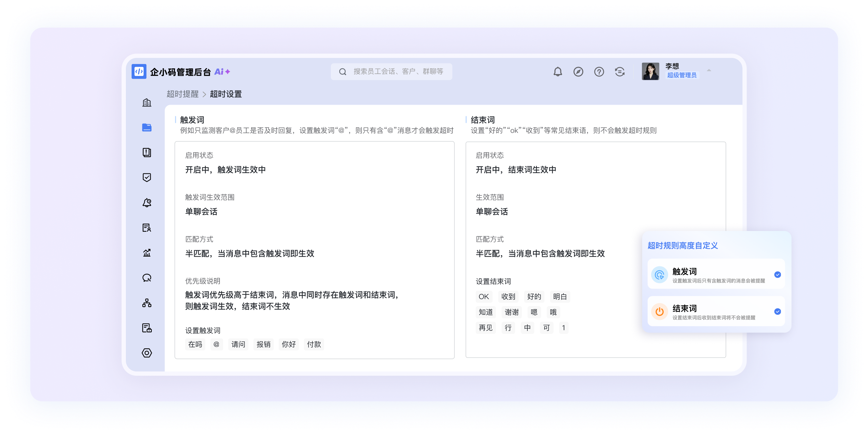
Task: Open the compass navigation icon
Action: [578, 72]
